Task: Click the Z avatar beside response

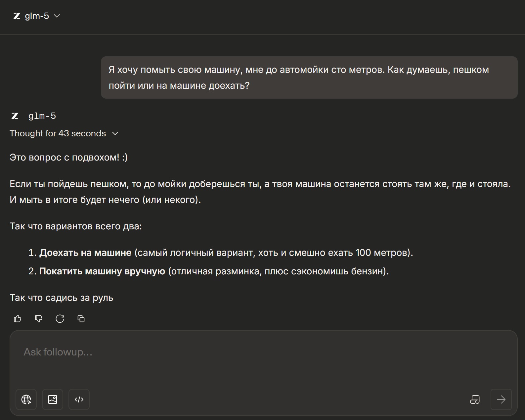Action: (15, 116)
